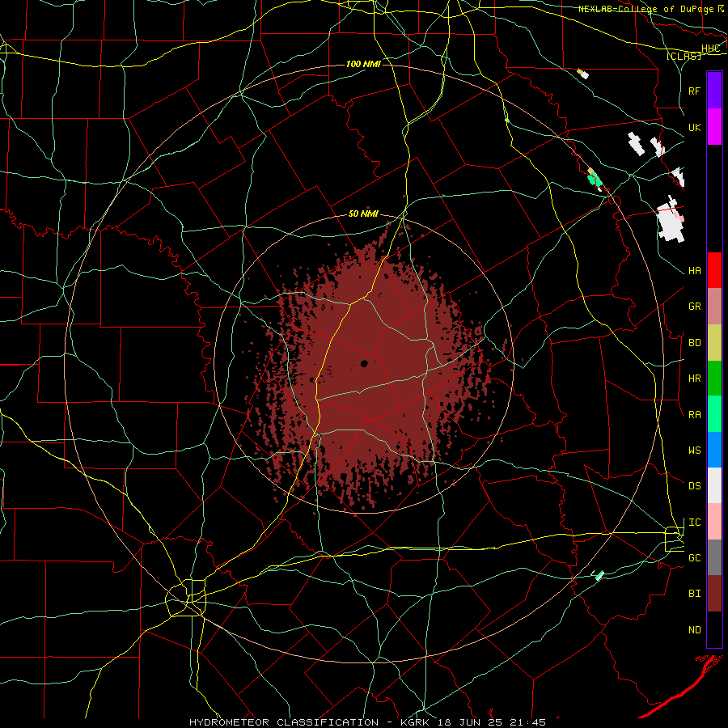Click the NEXLAB-College of DuPage text
Viewport: 728px width, 728px height.
(646, 9)
